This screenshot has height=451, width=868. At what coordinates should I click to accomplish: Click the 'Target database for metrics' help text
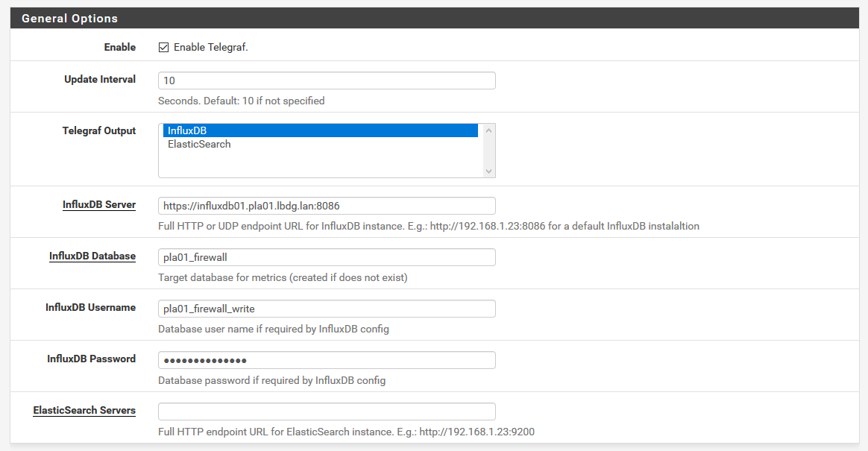pos(283,277)
